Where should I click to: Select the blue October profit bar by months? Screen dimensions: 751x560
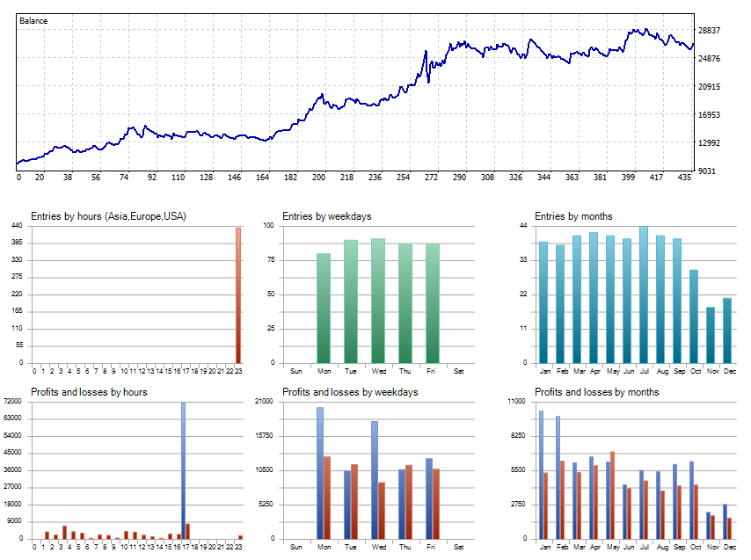(x=691, y=500)
